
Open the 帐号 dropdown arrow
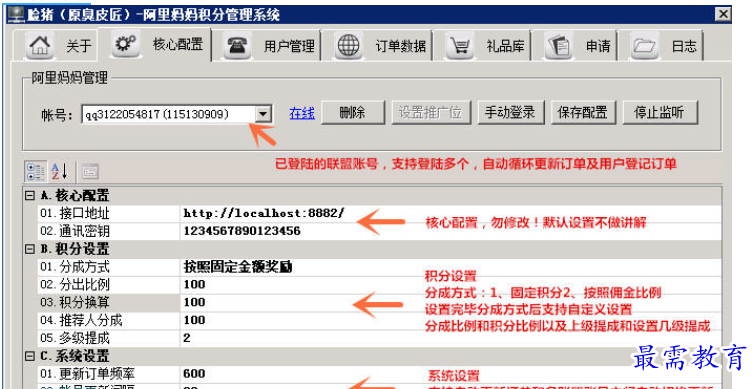[263, 114]
